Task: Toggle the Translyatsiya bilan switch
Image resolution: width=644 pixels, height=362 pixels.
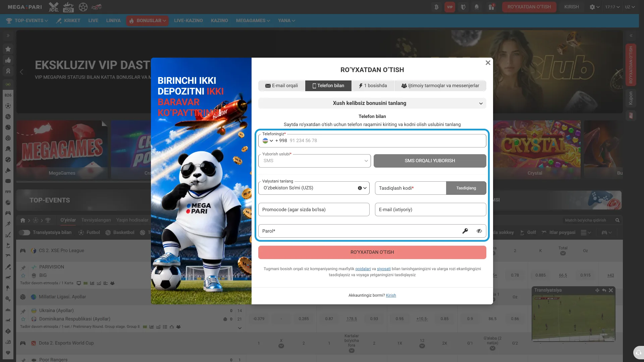Action: click(24, 232)
